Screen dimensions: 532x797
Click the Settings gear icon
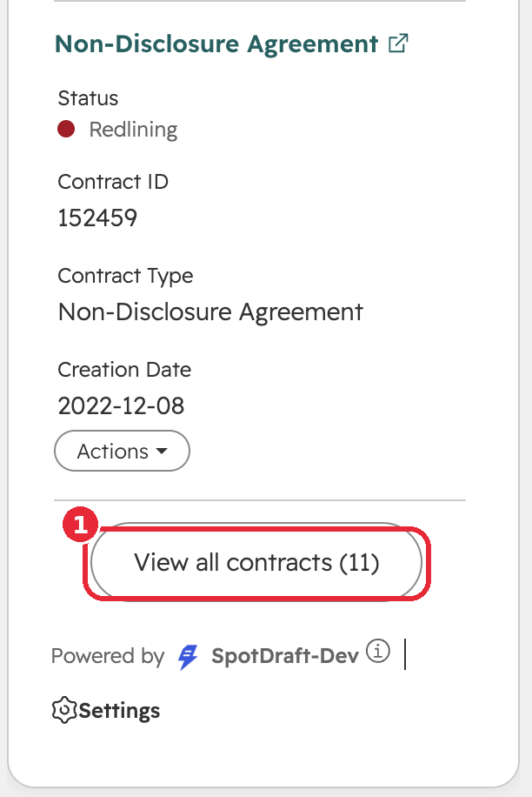pyautogui.click(x=64, y=710)
